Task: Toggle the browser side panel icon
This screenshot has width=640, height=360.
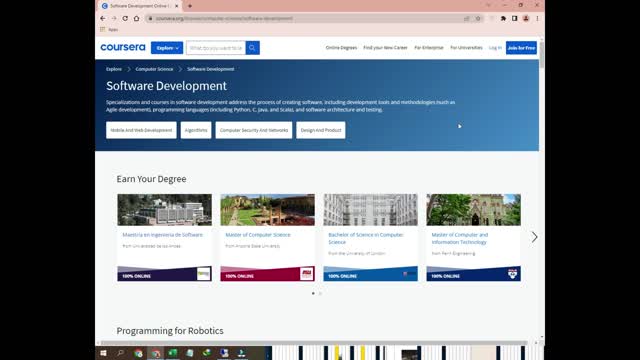Action: (x=515, y=18)
